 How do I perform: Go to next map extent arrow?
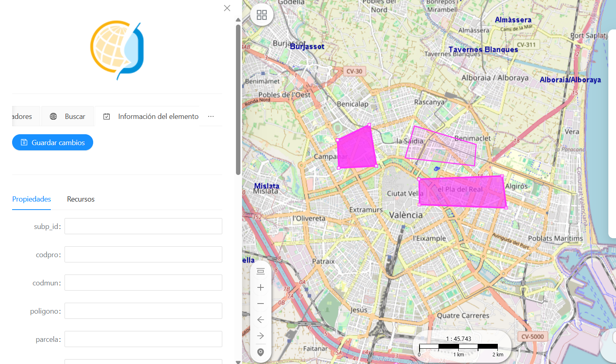tap(261, 336)
